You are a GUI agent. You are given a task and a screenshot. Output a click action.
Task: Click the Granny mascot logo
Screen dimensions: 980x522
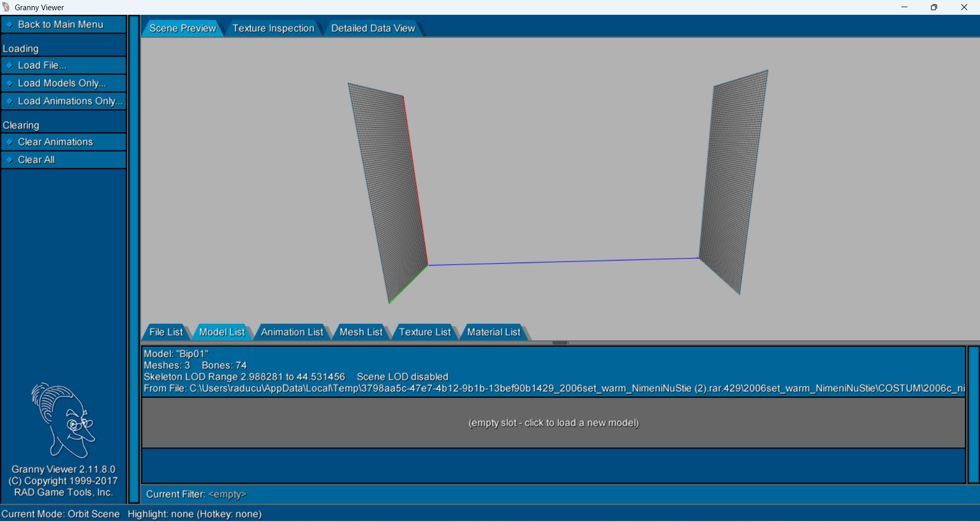click(x=63, y=420)
